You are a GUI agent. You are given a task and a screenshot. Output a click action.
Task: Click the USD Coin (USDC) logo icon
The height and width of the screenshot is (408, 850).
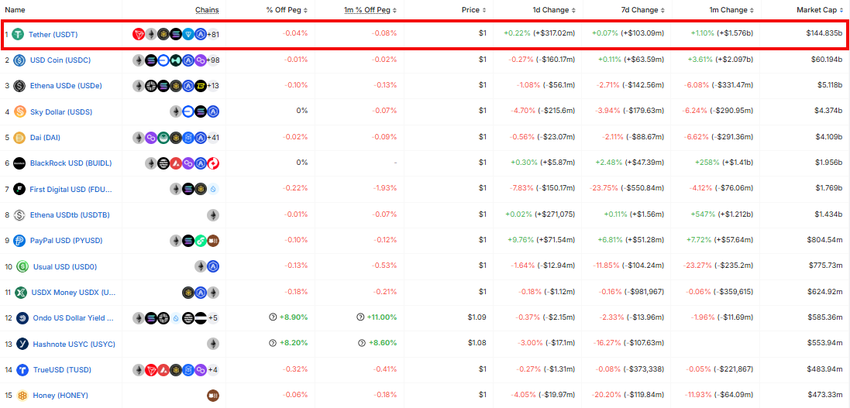(x=20, y=60)
